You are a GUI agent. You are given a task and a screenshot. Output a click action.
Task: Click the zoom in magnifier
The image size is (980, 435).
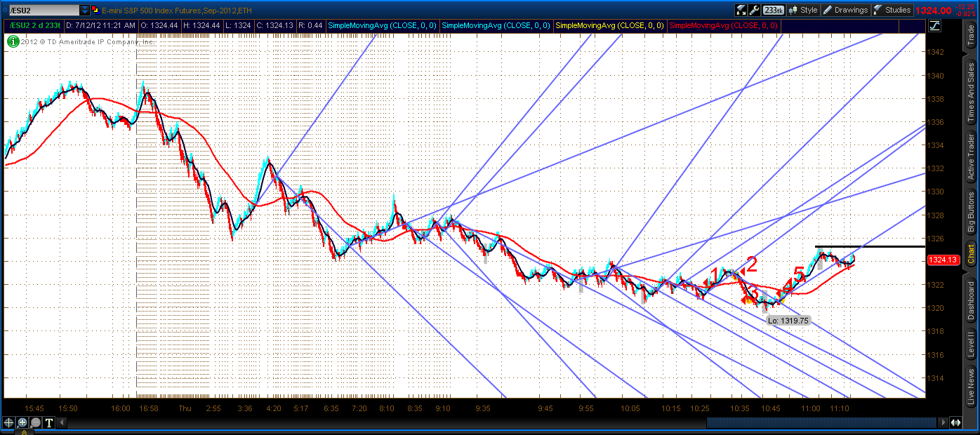click(x=22, y=422)
